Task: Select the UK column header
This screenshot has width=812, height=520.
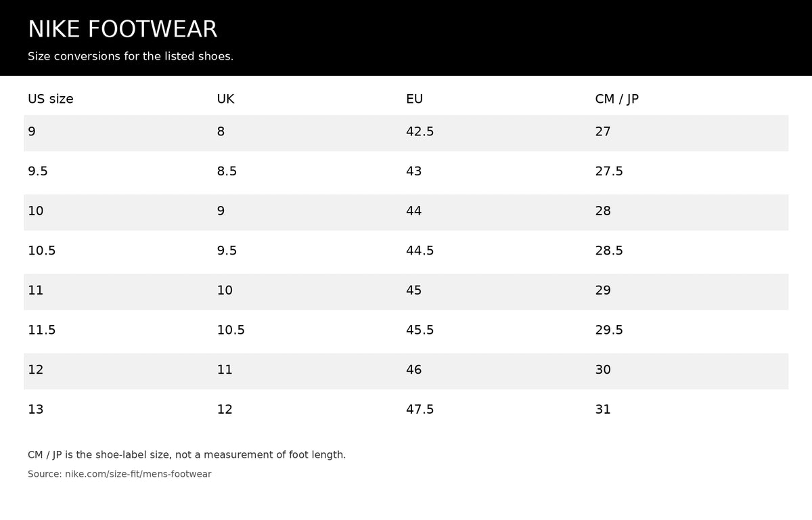Action: (225, 99)
